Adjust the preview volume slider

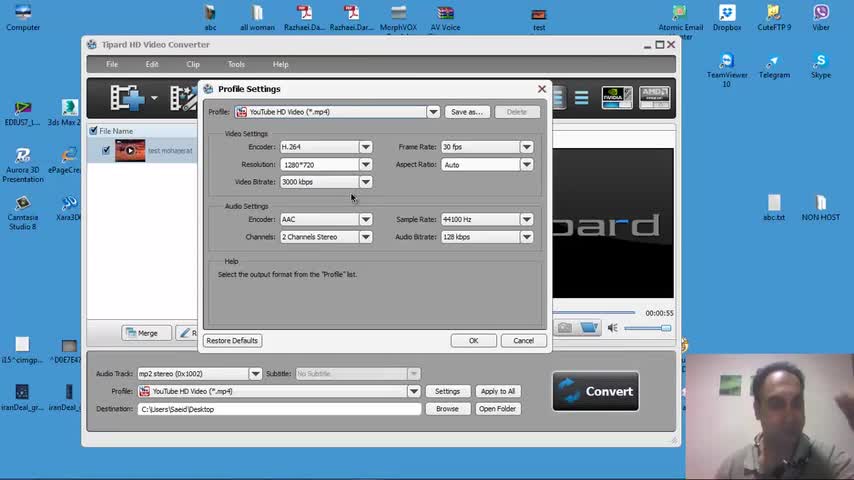pos(648,328)
